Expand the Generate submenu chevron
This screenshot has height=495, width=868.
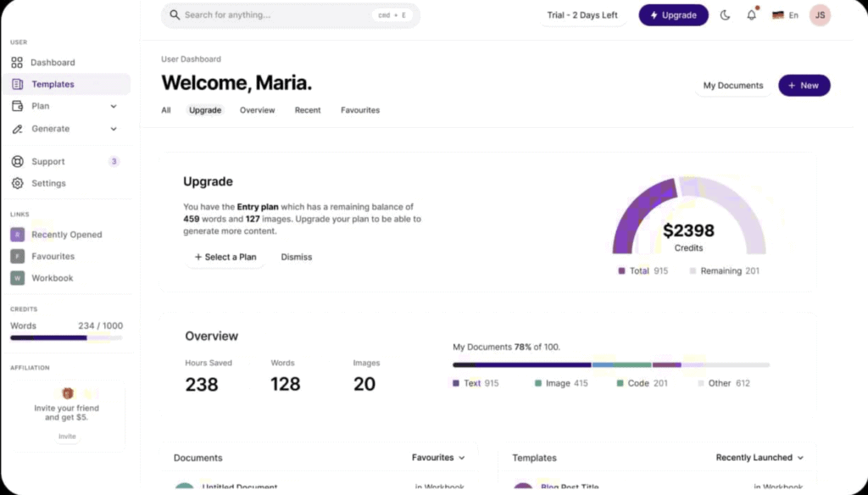114,129
